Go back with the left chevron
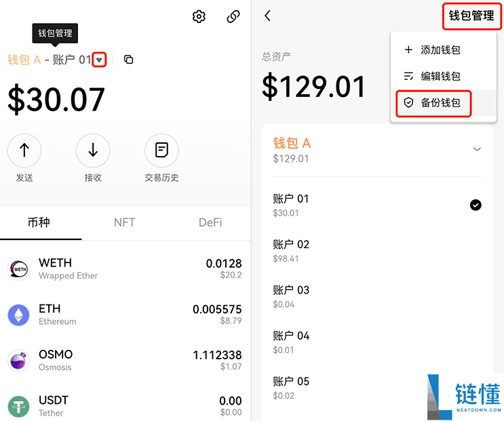 pos(267,16)
